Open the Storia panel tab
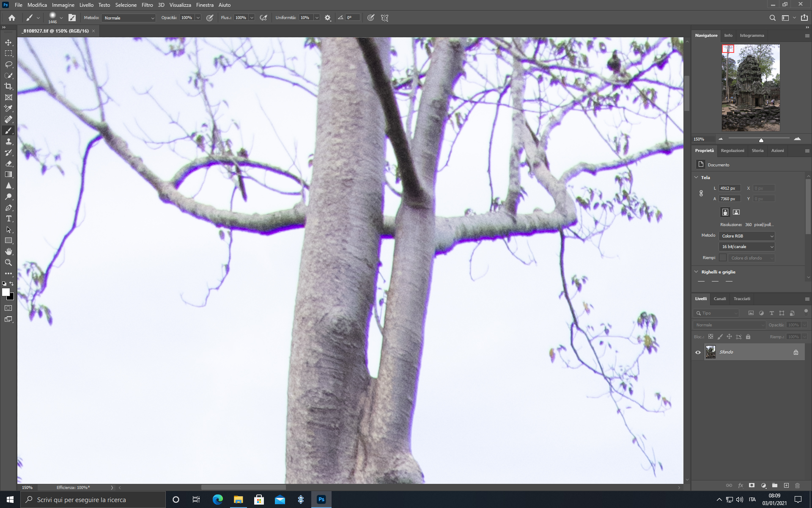 point(757,151)
